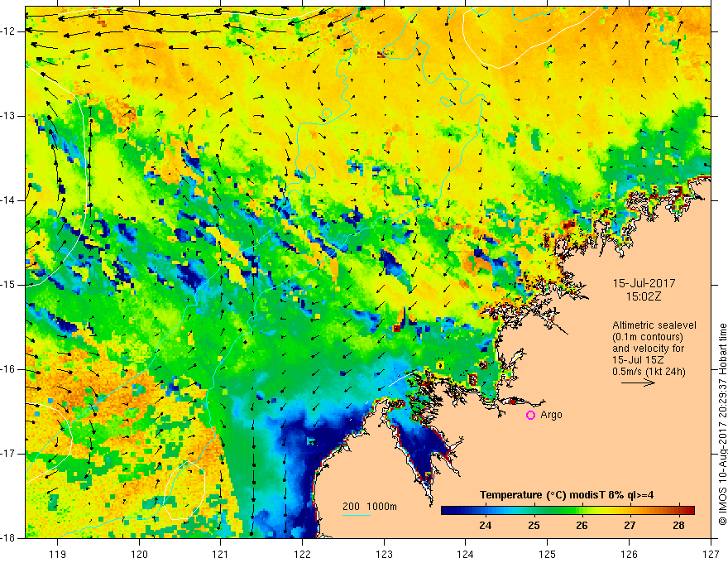The image size is (728, 563).
Task: Click the 'Argo' label text
Action: (551, 415)
